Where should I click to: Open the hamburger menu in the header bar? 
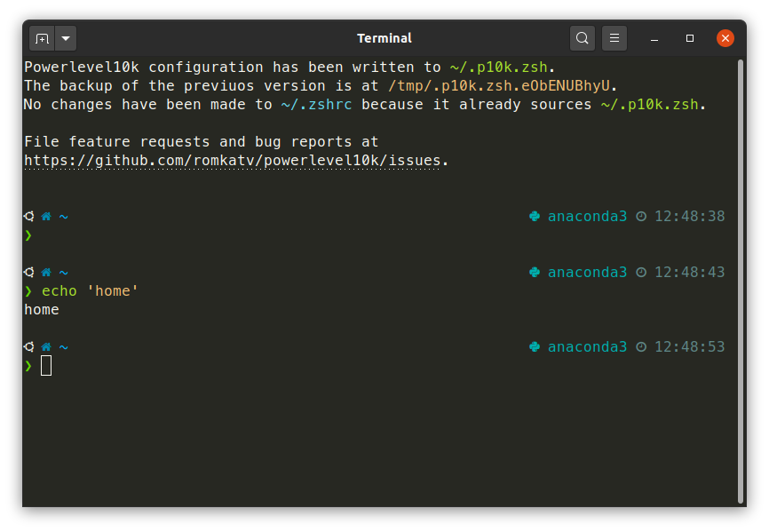click(x=614, y=38)
